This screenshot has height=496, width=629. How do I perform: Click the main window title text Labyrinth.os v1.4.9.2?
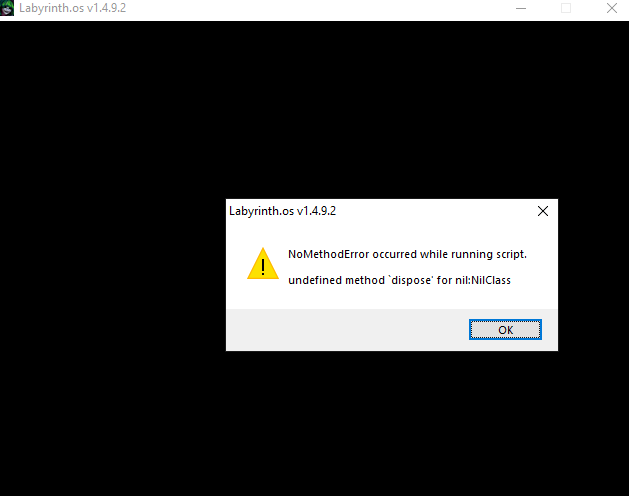73,8
